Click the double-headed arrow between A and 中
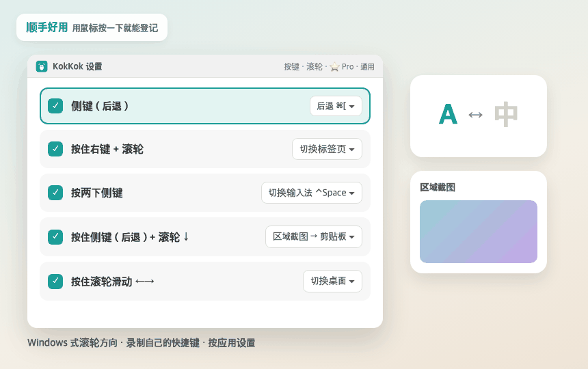Screen dimensions: 588x369 coord(475,115)
